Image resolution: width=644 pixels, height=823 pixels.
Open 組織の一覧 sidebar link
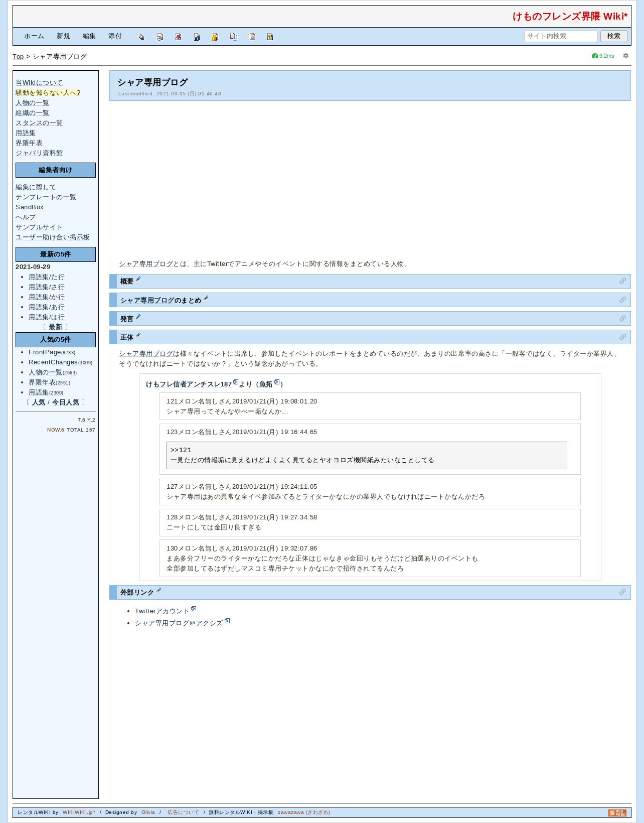click(x=32, y=113)
